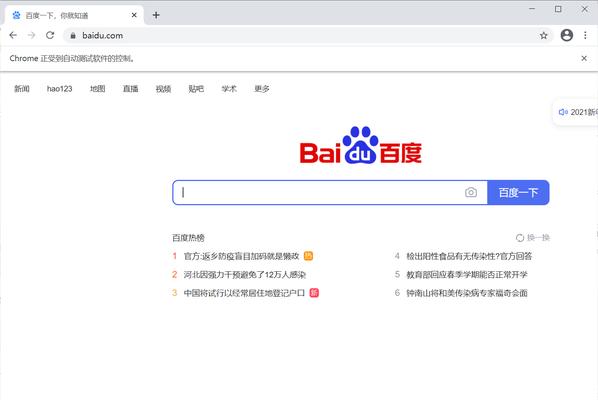Select the 百度一下 tab
Screen dimensions: 598x400
[74, 15]
